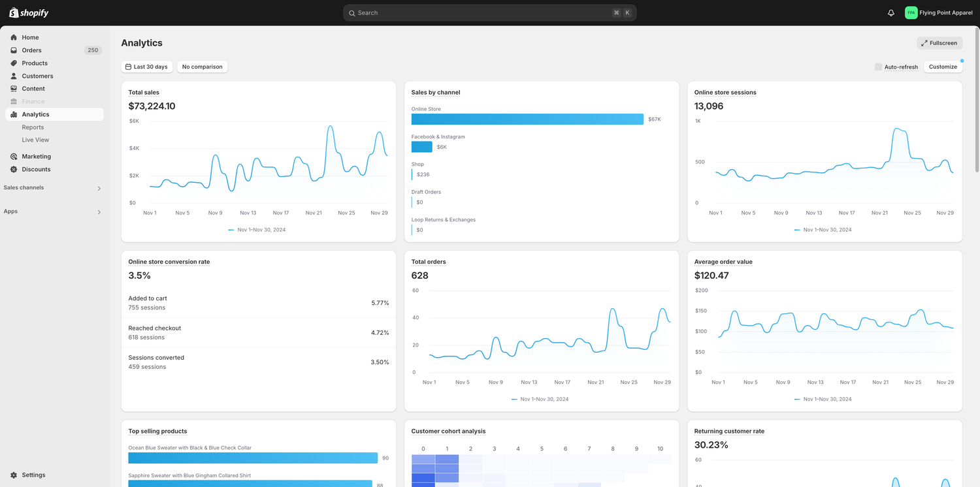Open Flying Point Apparel store menu
This screenshot has height=487, width=980.
point(938,12)
